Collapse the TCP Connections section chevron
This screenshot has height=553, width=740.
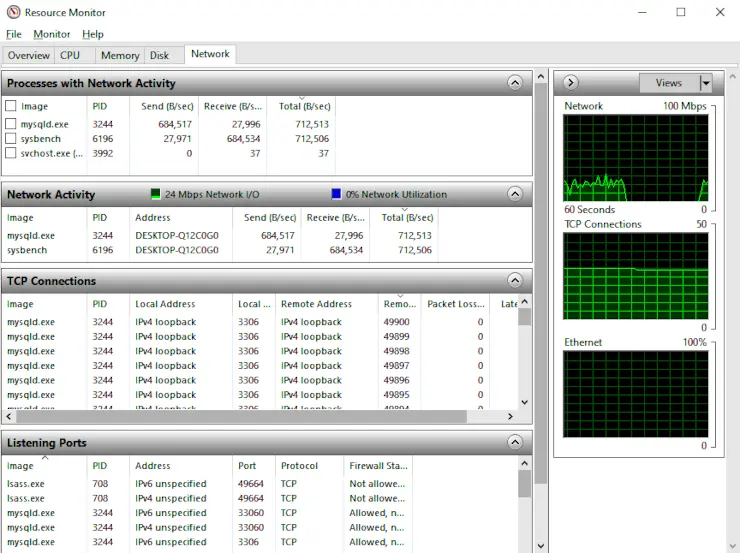(515, 281)
